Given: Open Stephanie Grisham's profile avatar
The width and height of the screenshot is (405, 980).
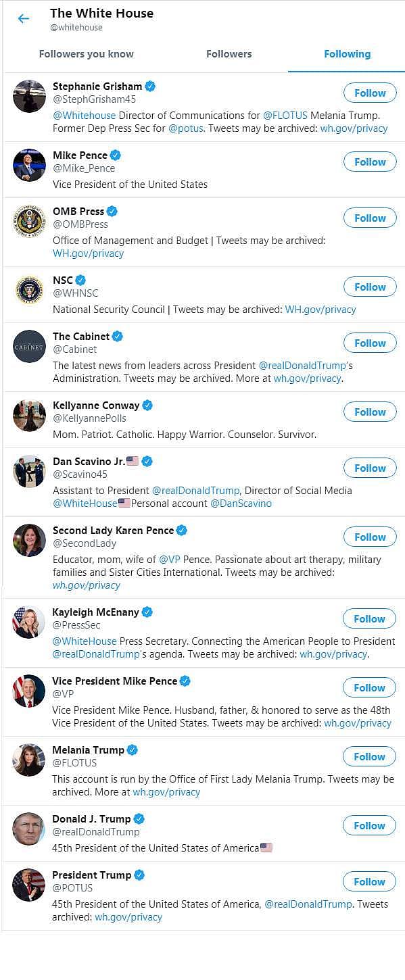Looking at the screenshot, I should point(29,96).
